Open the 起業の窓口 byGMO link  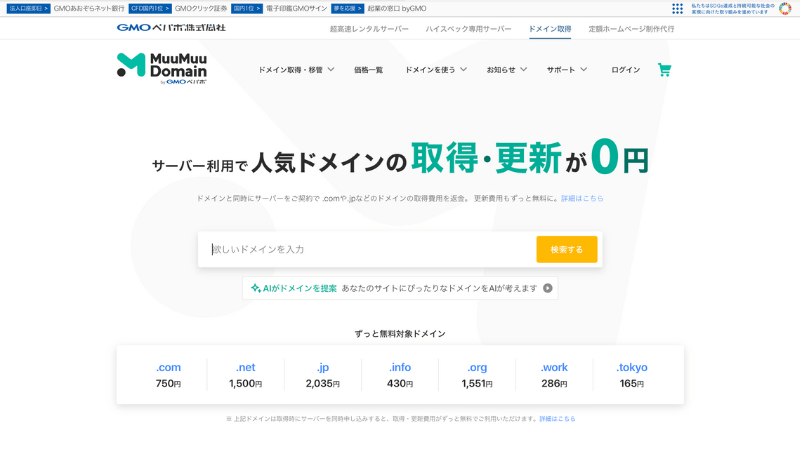click(x=397, y=9)
